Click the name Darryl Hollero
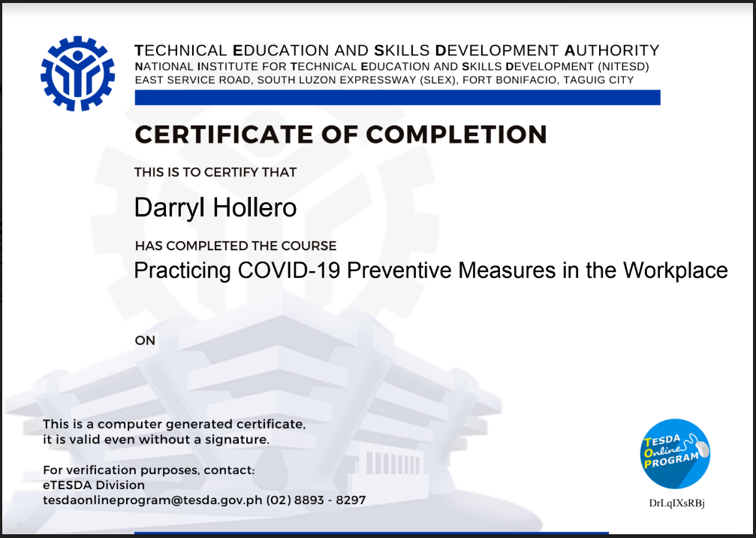This screenshot has width=756, height=538. (215, 207)
